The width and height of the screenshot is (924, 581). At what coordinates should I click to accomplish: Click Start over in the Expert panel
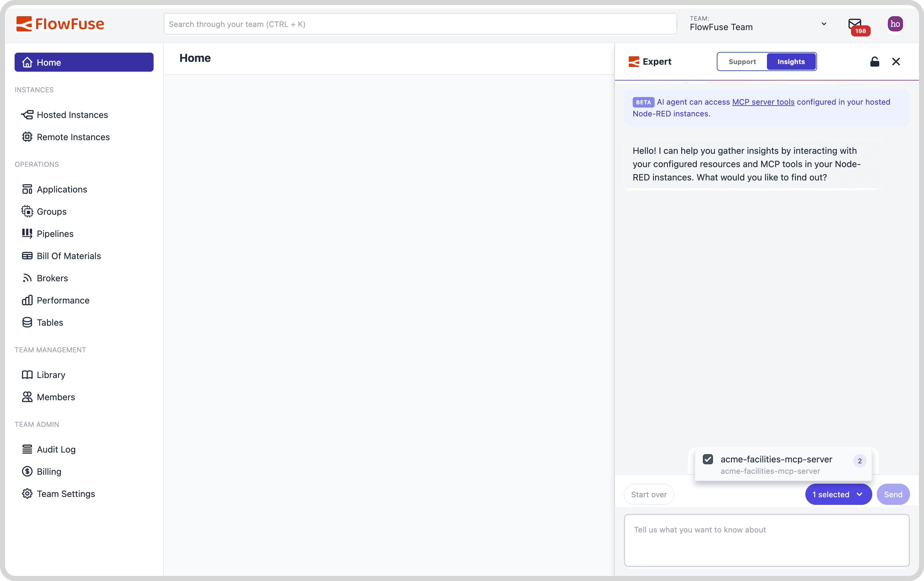click(x=649, y=494)
